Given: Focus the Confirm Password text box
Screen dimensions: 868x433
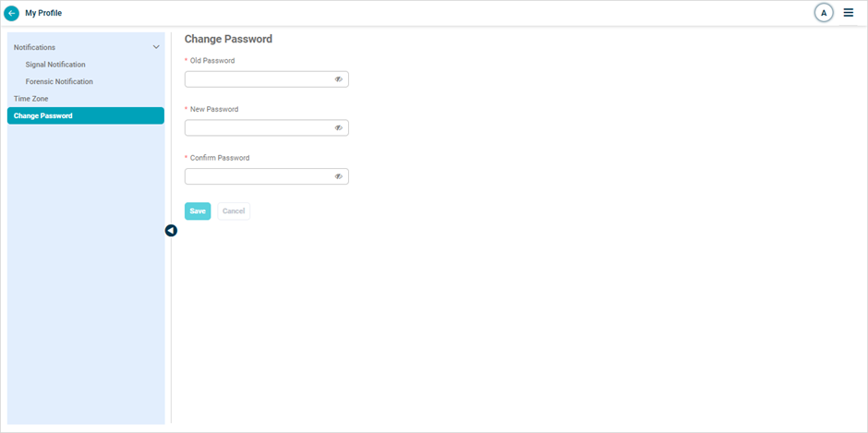Looking at the screenshot, I should 259,176.
